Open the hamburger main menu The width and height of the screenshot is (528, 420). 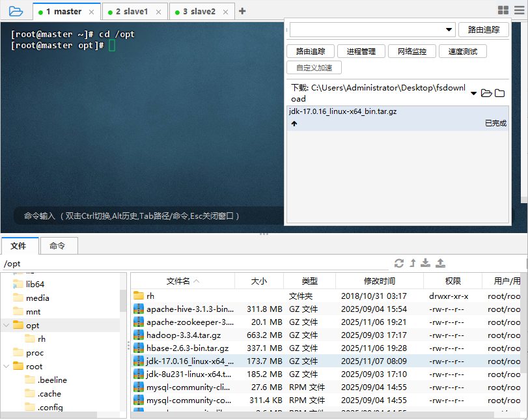[520, 10]
